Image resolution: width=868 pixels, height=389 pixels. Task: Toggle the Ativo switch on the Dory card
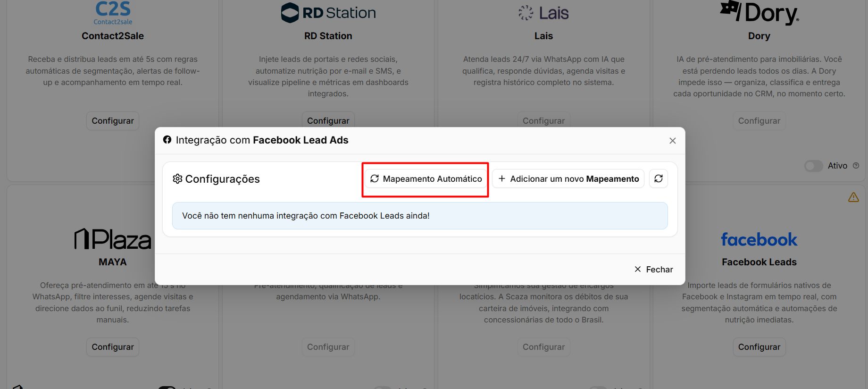point(814,166)
